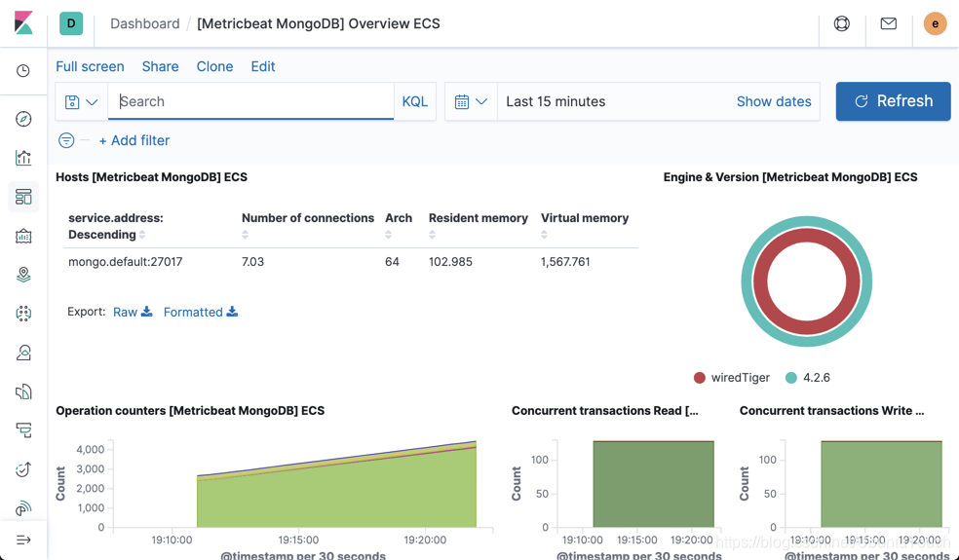This screenshot has height=560, width=959.
Task: Click the Kibana logo
Action: coord(23,23)
